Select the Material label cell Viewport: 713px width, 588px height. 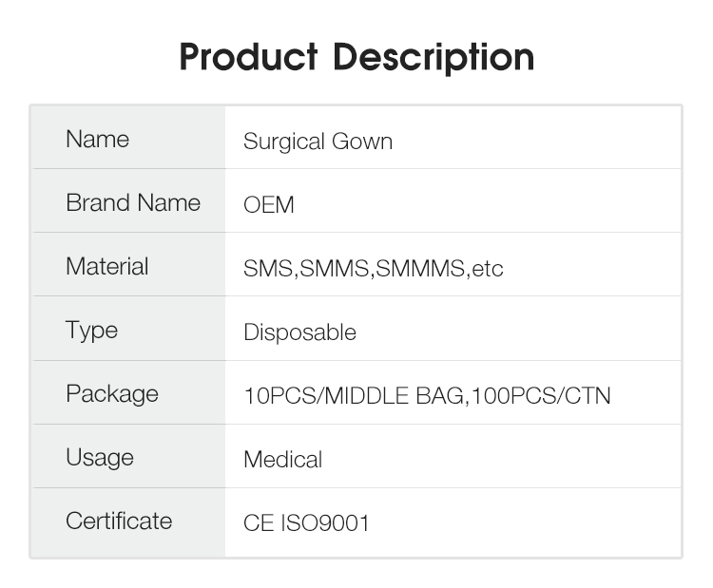coord(129,264)
